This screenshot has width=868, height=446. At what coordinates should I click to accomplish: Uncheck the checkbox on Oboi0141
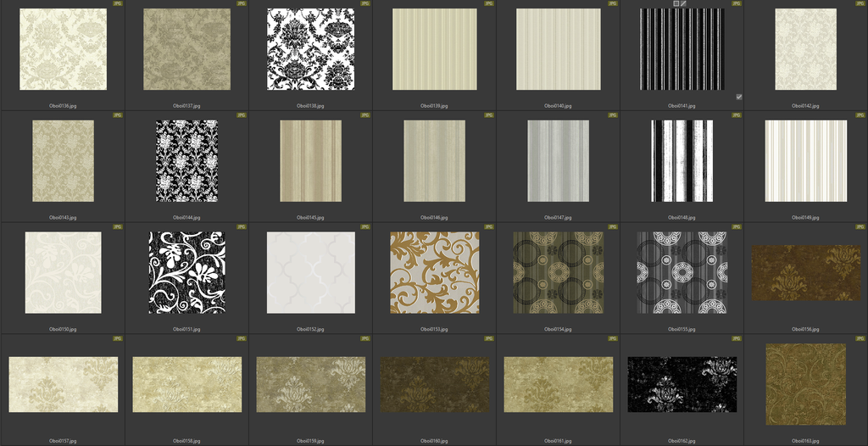[x=739, y=97]
